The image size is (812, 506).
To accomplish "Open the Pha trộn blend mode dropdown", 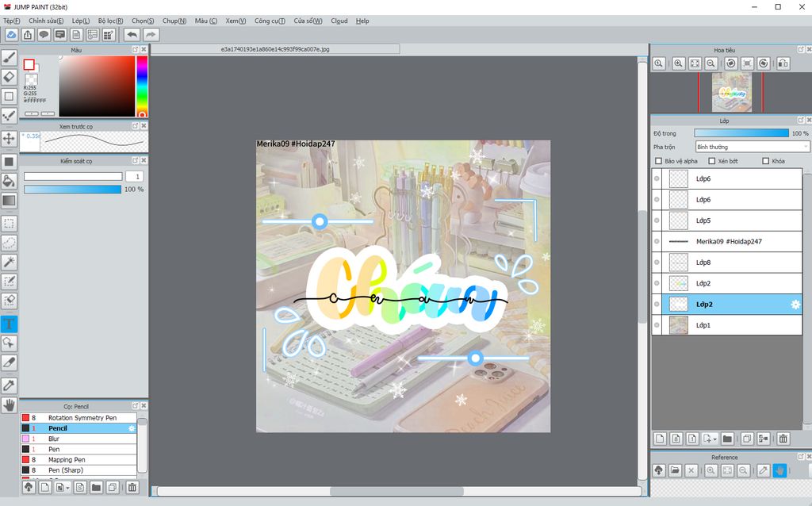I will (x=752, y=147).
